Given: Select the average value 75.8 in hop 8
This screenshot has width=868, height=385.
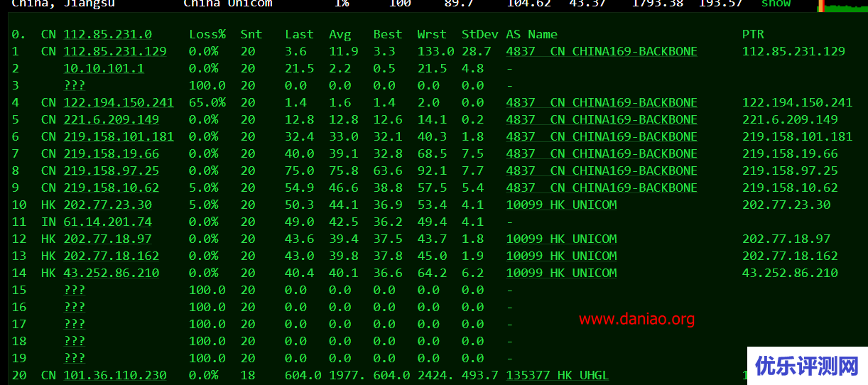Looking at the screenshot, I should pos(344,170).
